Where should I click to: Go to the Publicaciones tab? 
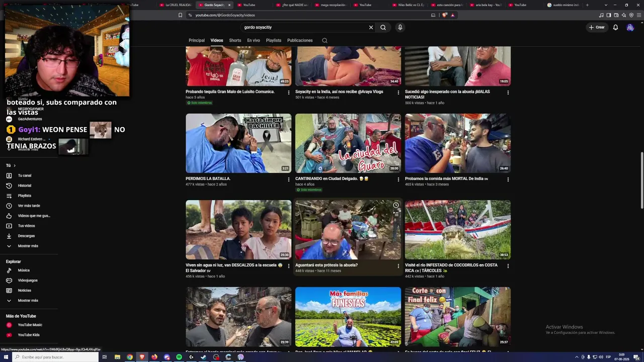[x=300, y=40]
